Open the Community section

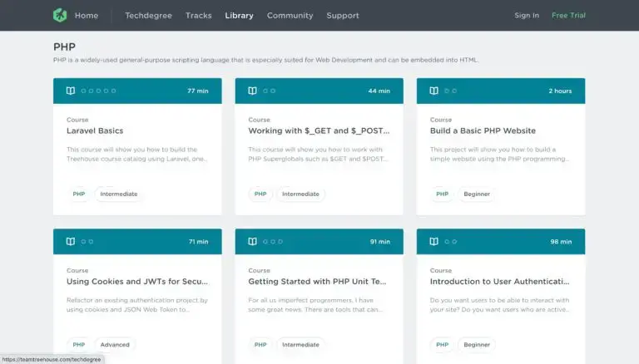click(x=290, y=16)
